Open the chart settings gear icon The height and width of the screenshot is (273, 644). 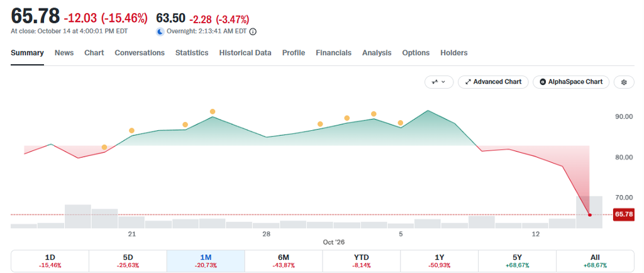pyautogui.click(x=624, y=82)
